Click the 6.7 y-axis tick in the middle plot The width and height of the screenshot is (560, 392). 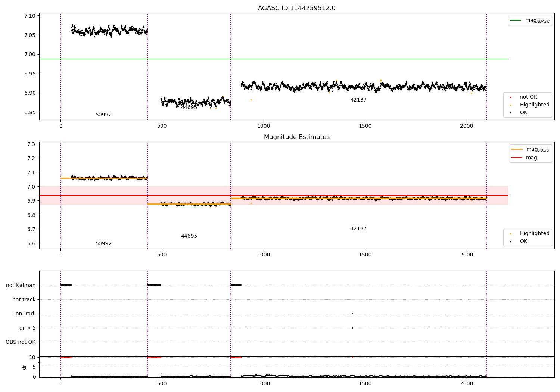pos(31,230)
